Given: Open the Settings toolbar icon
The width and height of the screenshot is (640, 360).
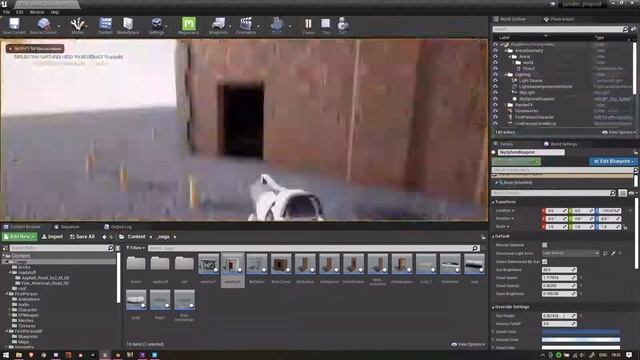Looking at the screenshot, I should pyautogui.click(x=156, y=24).
